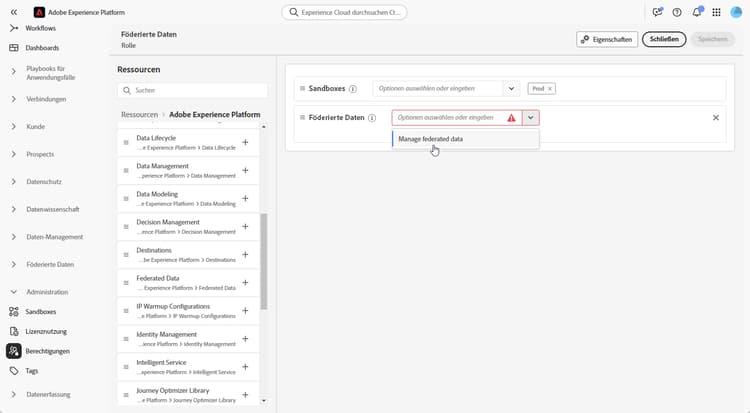Expand the Datenwissenschaft section
Image resolution: width=750 pixels, height=413 pixels.
[x=14, y=209]
